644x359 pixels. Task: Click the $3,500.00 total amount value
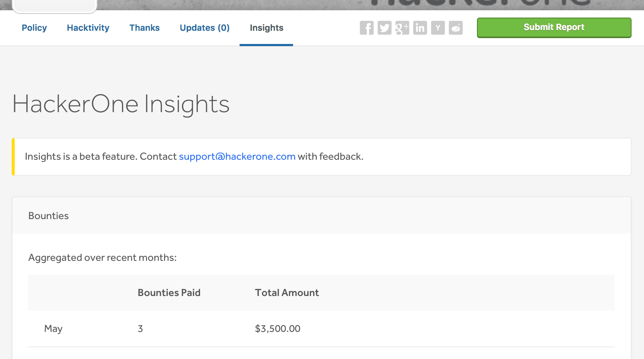277,329
